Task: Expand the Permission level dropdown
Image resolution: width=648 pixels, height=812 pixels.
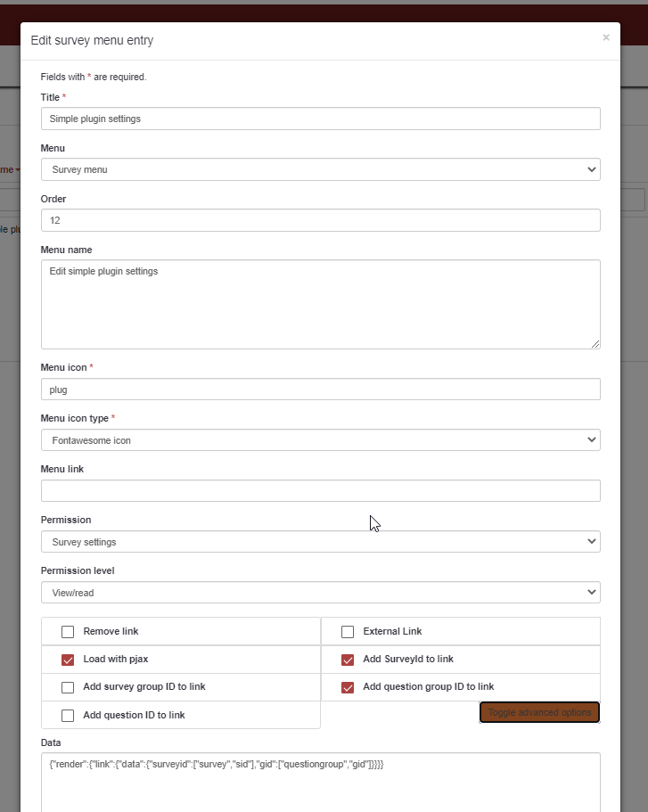Action: coord(320,593)
